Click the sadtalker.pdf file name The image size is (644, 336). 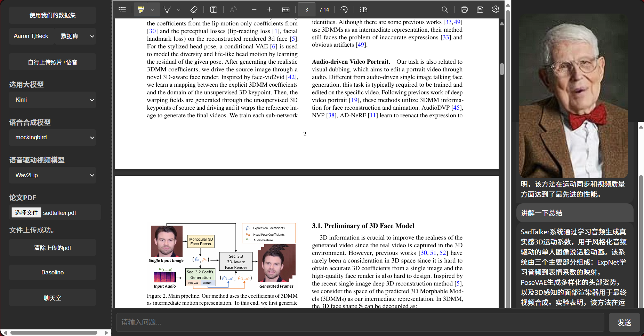click(59, 213)
